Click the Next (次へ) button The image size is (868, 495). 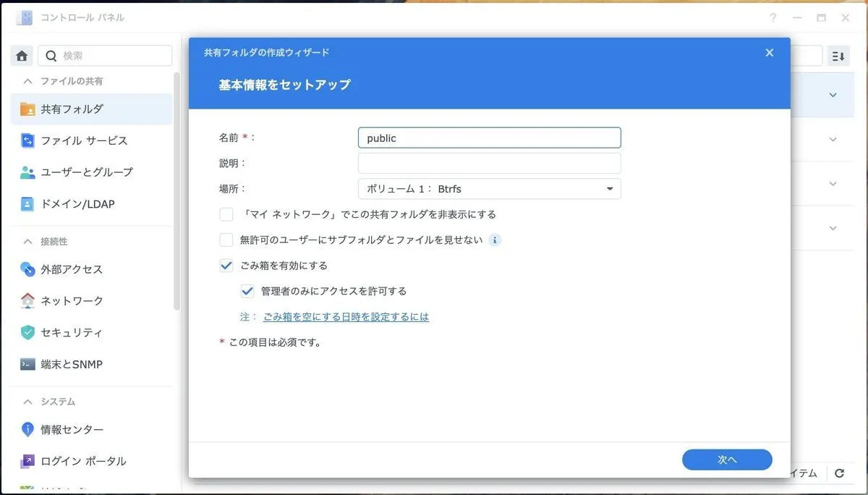coord(726,460)
